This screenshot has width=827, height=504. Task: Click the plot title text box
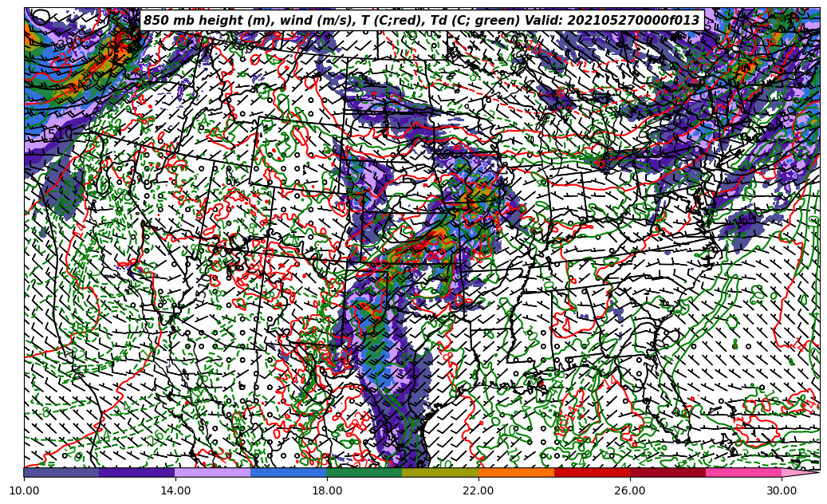(421, 21)
